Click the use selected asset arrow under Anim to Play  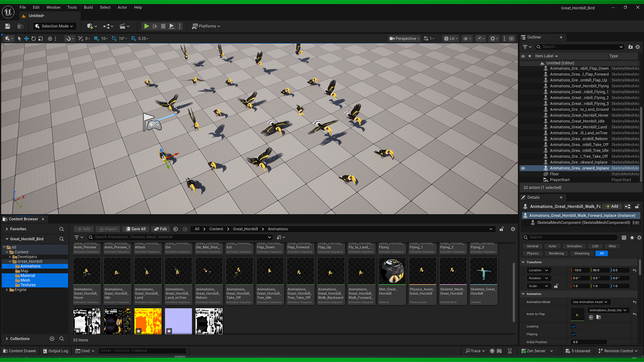click(x=591, y=317)
